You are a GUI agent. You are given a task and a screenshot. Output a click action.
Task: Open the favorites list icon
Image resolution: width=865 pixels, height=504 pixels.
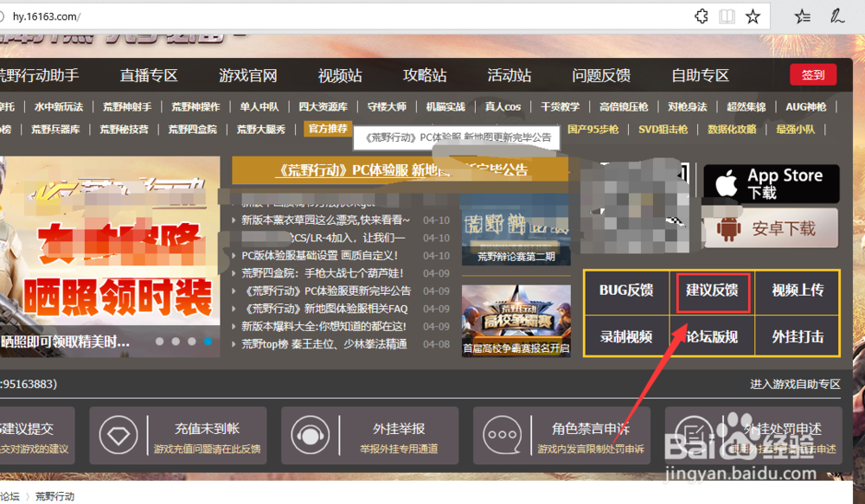(803, 16)
